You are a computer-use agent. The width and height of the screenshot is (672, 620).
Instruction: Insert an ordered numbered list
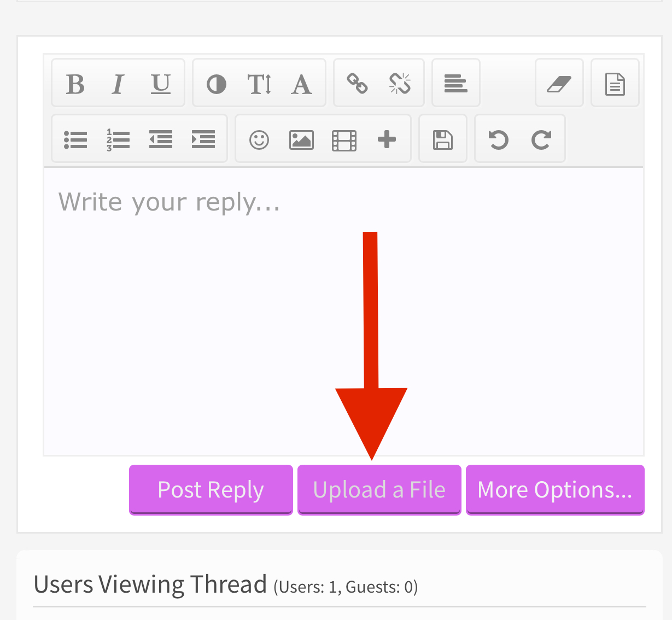[118, 139]
